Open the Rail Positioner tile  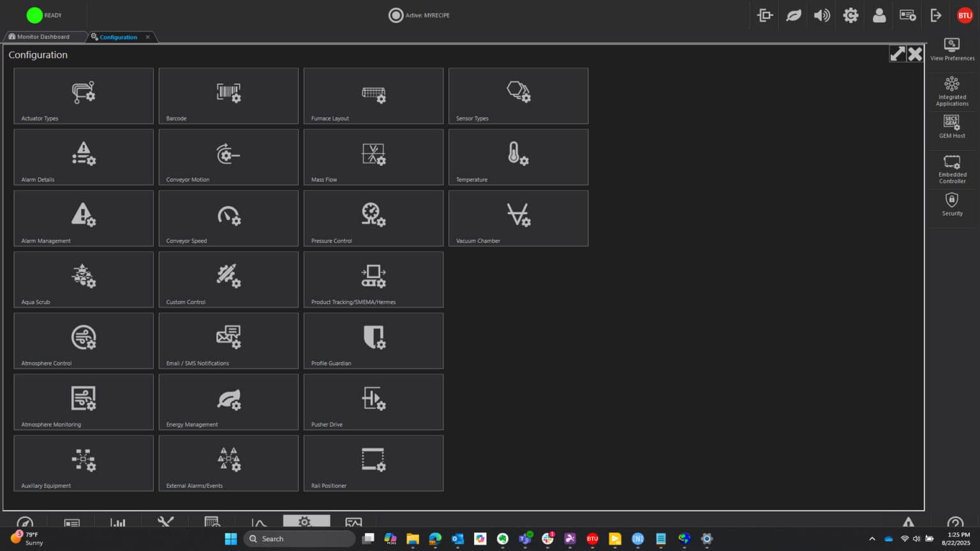373,463
